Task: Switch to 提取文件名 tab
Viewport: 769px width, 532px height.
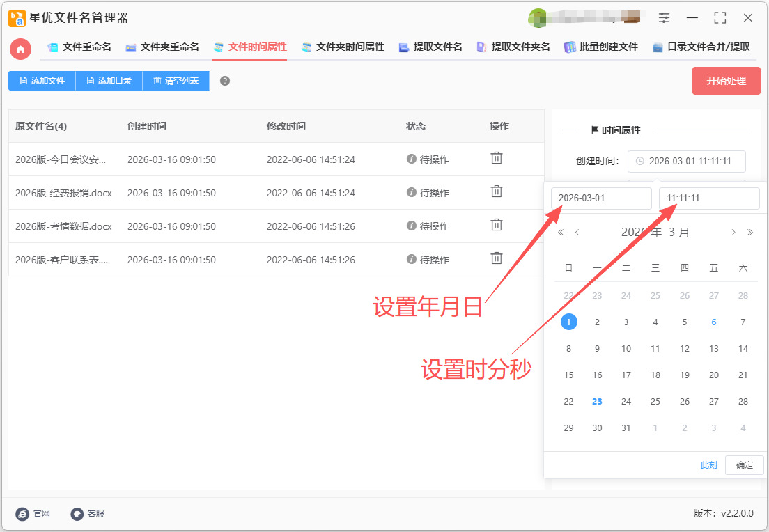Action: (x=430, y=47)
